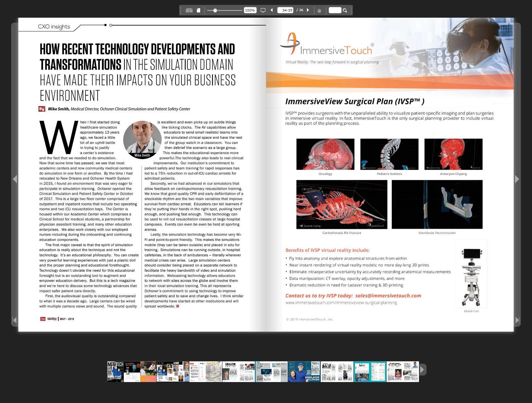Go to next page using toolbar arrow
The width and height of the screenshot is (532, 403).
click(308, 10)
